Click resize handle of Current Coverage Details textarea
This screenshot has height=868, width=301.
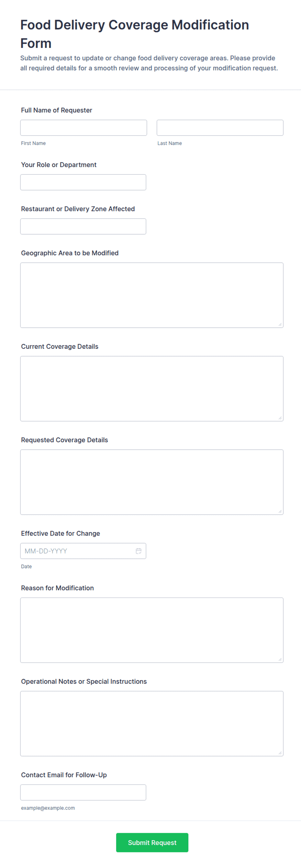(x=280, y=418)
